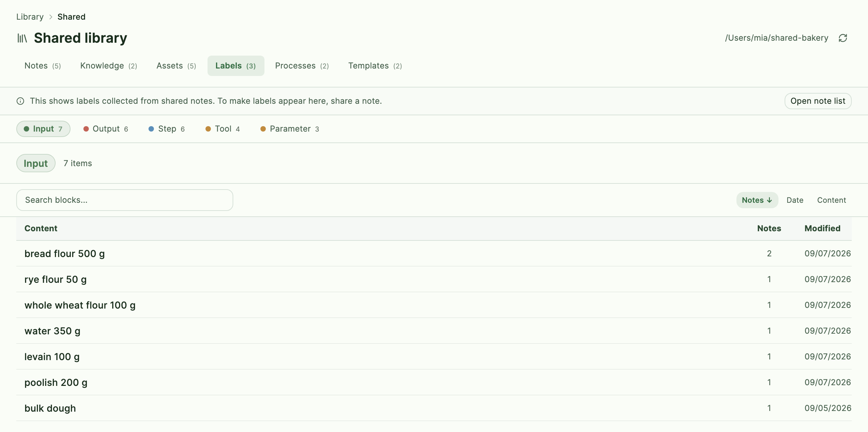868x432 pixels.
Task: Click the /Users/mia/shared-bakery path
Action: [x=776, y=38]
